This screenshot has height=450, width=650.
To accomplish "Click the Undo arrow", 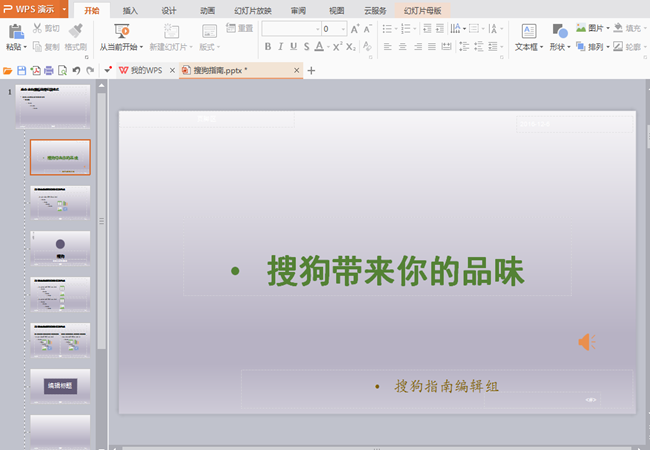I will click(76, 71).
